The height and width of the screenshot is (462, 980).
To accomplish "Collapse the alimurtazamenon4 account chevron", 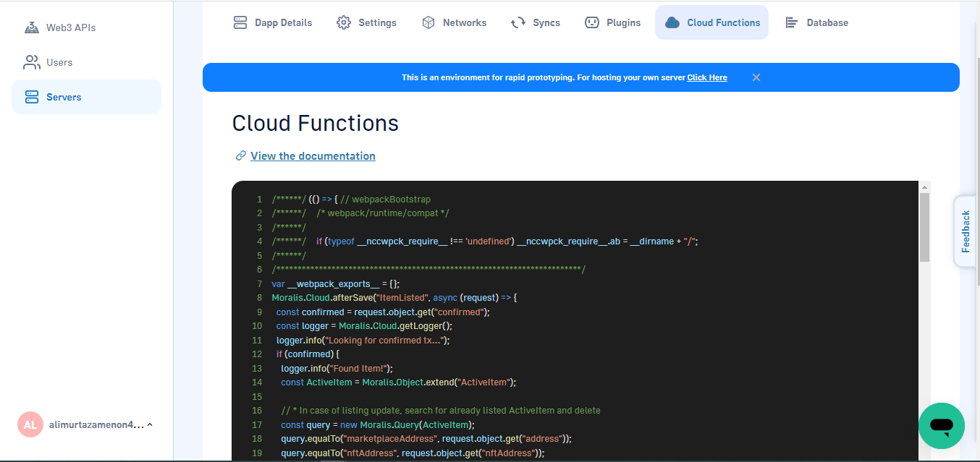I will tap(151, 424).
